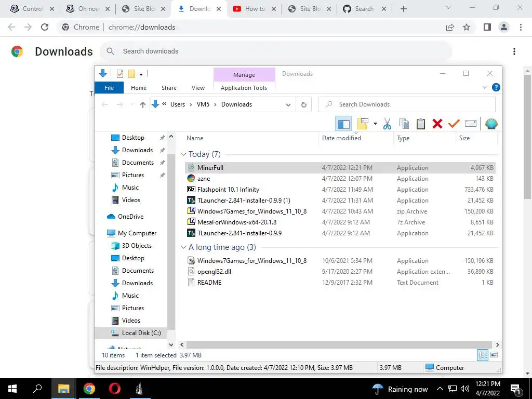Open address bar history dropdown
The height and width of the screenshot is (399, 532).
[288, 105]
